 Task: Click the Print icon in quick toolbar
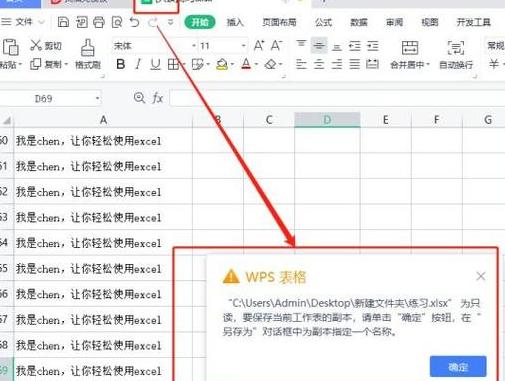(98, 22)
